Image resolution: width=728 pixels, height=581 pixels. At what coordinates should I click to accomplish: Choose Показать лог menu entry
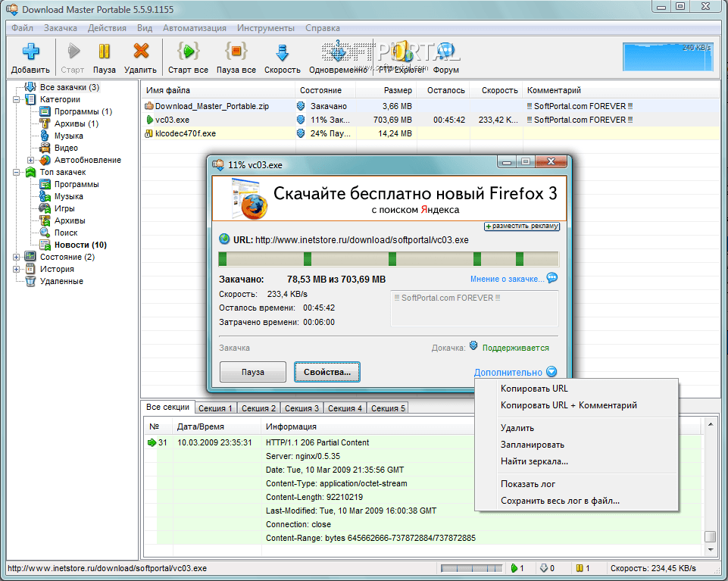tap(576, 484)
